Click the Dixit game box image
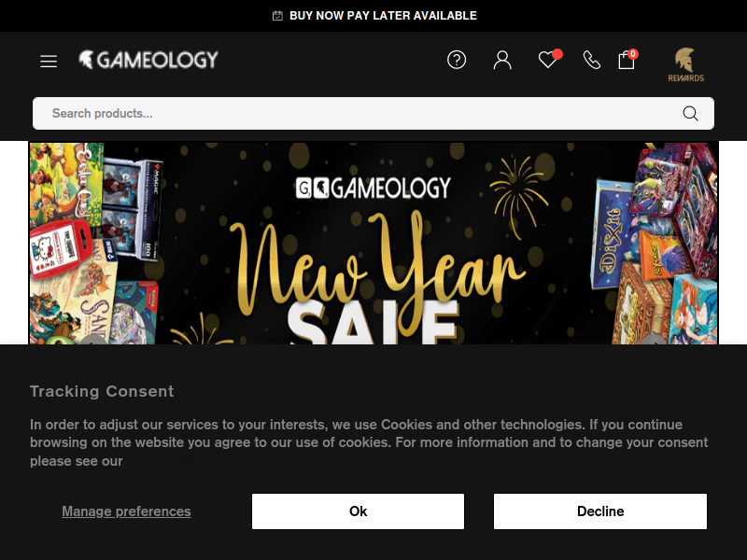This screenshot has height=560, width=747. [614, 233]
